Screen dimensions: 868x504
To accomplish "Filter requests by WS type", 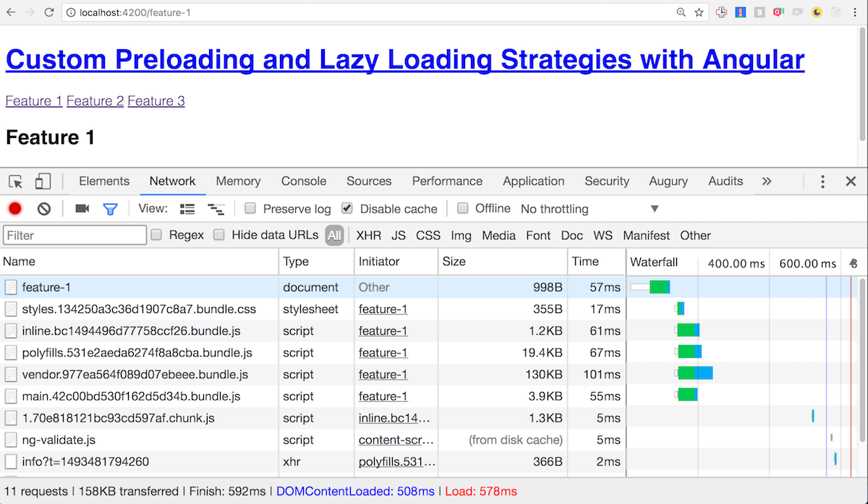I will 603,235.
